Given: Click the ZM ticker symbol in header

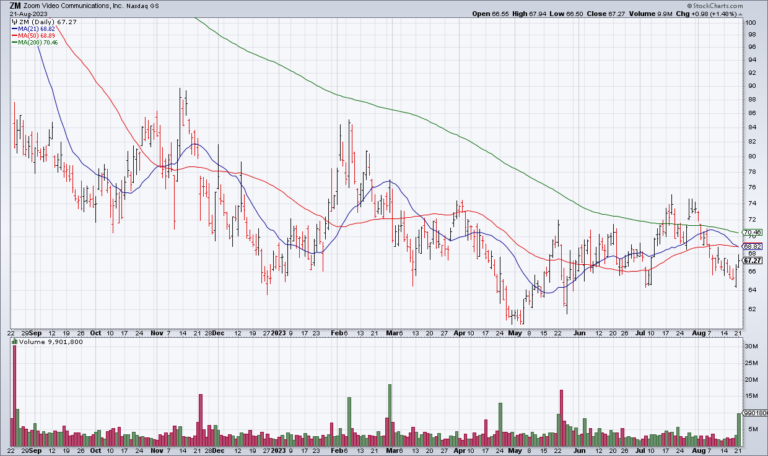Looking at the screenshot, I should (x=14, y=6).
